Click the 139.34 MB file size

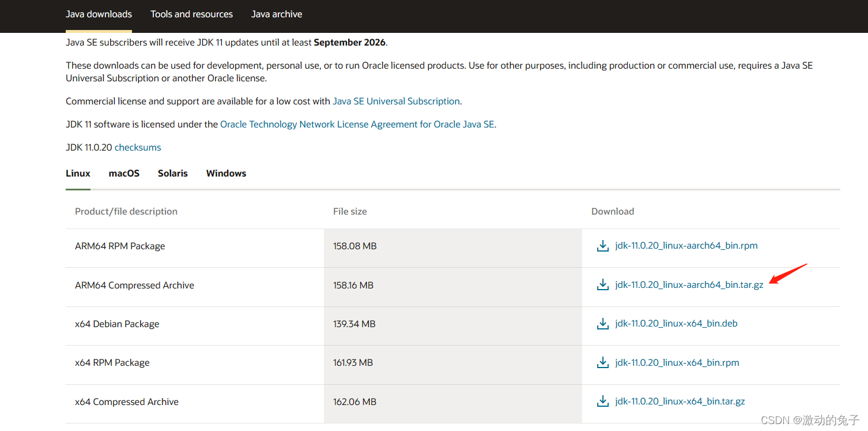click(x=354, y=324)
